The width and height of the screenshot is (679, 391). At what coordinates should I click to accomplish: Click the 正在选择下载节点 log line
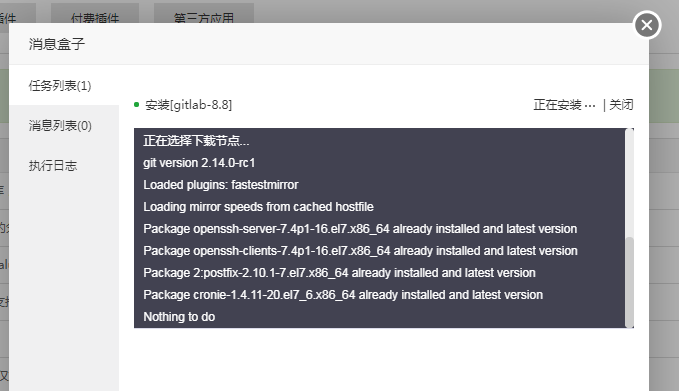(x=196, y=141)
